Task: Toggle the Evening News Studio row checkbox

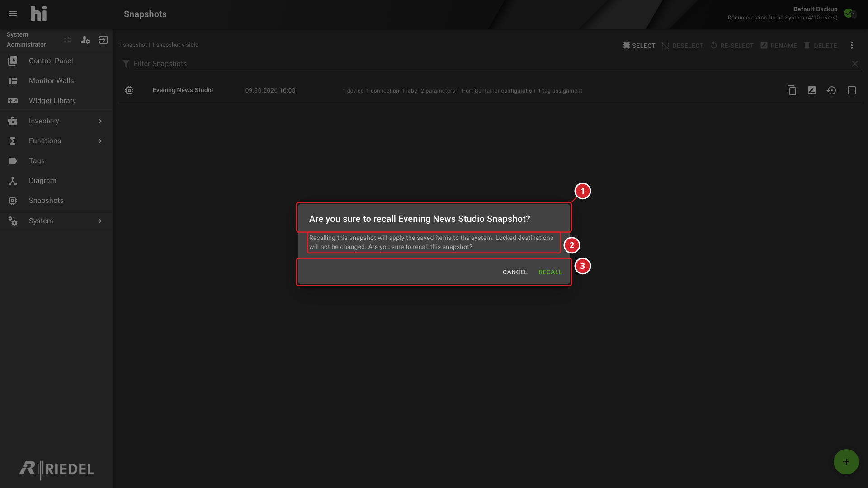Action: tap(852, 90)
